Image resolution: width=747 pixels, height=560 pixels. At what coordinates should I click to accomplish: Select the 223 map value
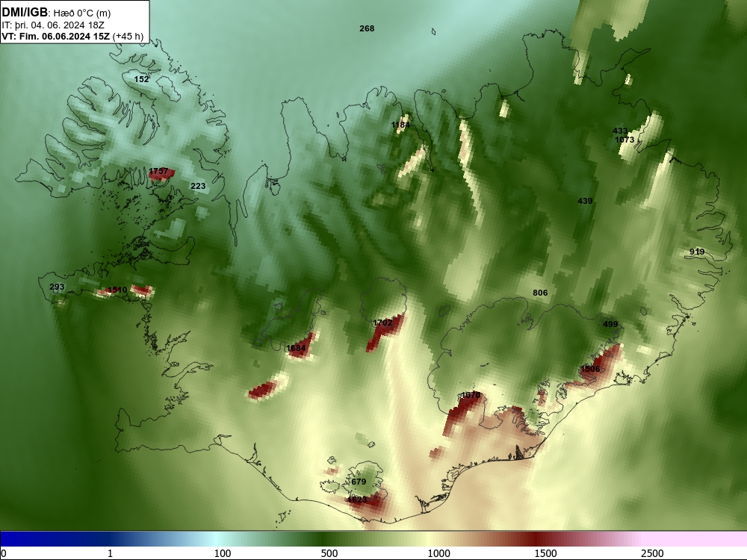click(x=198, y=186)
